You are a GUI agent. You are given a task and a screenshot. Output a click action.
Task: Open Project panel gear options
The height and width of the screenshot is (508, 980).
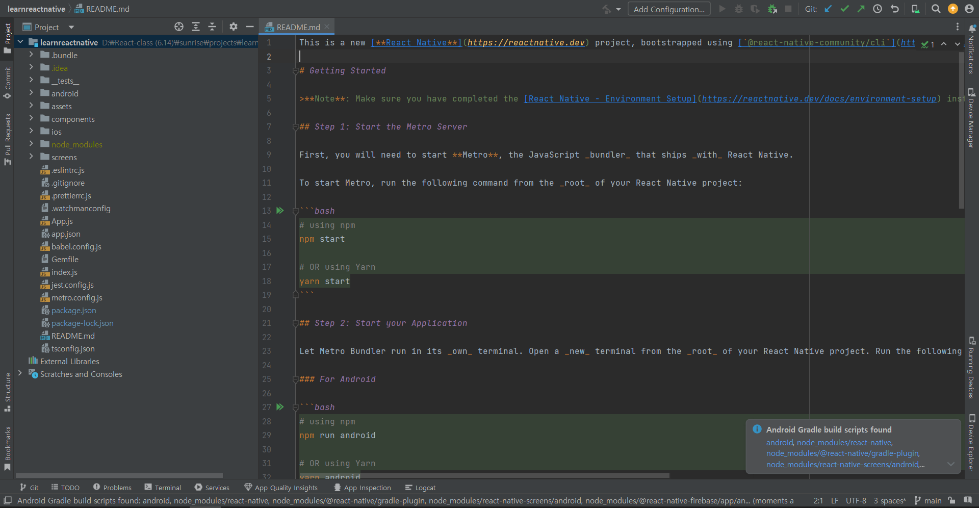pos(234,27)
